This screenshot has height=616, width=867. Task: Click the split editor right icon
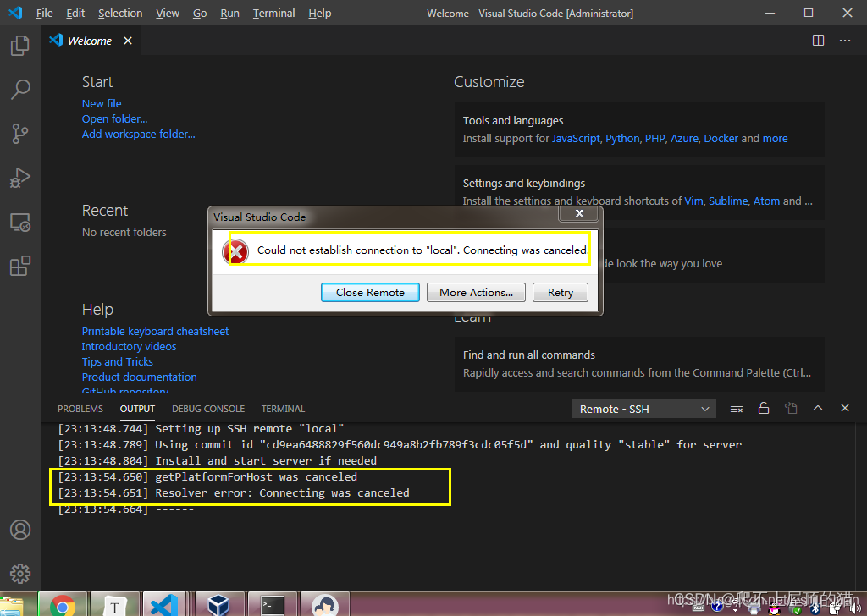819,41
